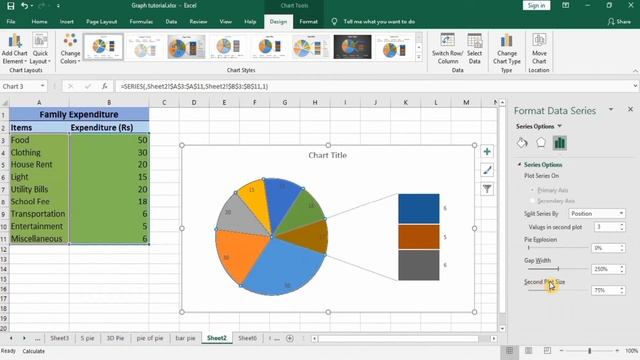640x360 pixels.
Task: Switch to Normal view in status bar
Action: 509,351
